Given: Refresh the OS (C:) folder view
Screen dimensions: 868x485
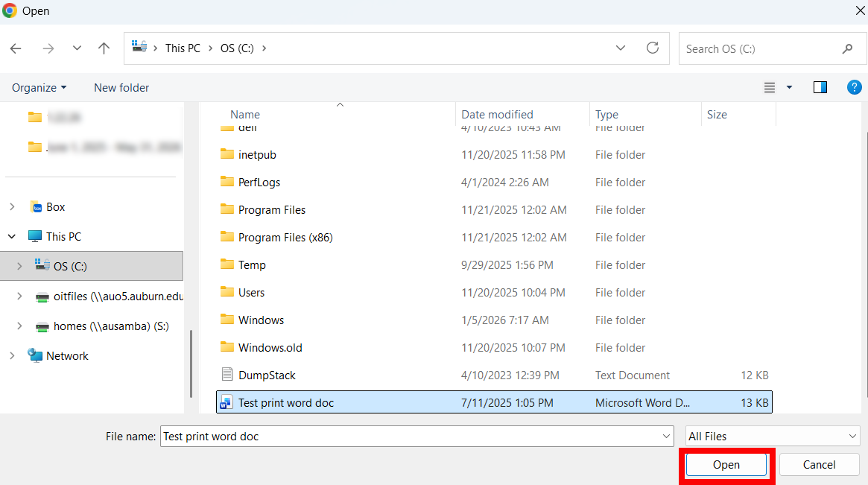Looking at the screenshot, I should coord(653,48).
